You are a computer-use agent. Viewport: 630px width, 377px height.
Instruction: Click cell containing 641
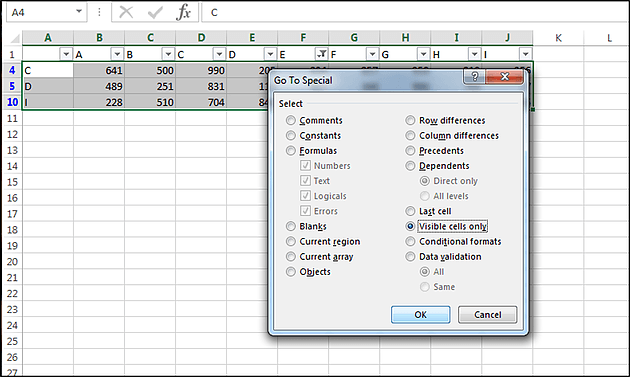[x=99, y=70]
